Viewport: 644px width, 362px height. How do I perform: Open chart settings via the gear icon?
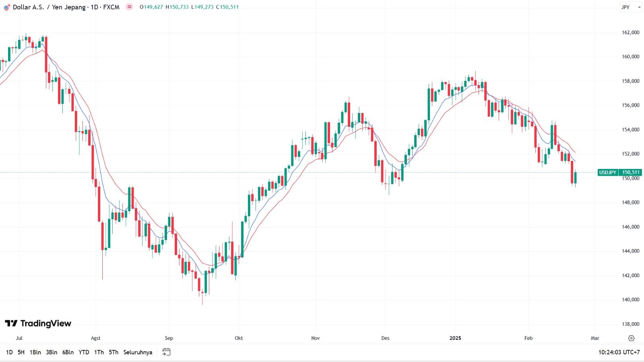(x=631, y=338)
